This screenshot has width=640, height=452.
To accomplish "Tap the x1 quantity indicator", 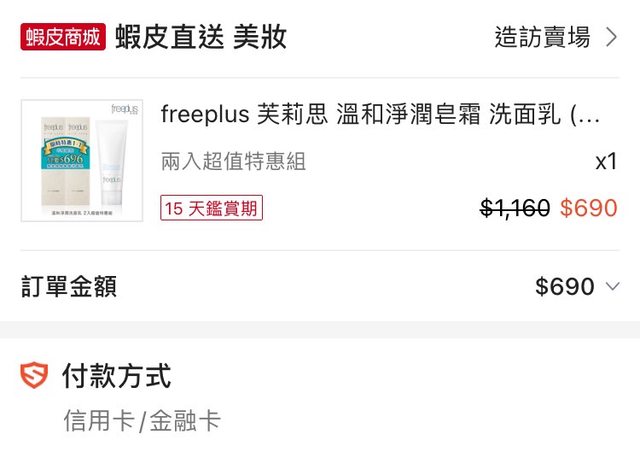I will coord(606,162).
